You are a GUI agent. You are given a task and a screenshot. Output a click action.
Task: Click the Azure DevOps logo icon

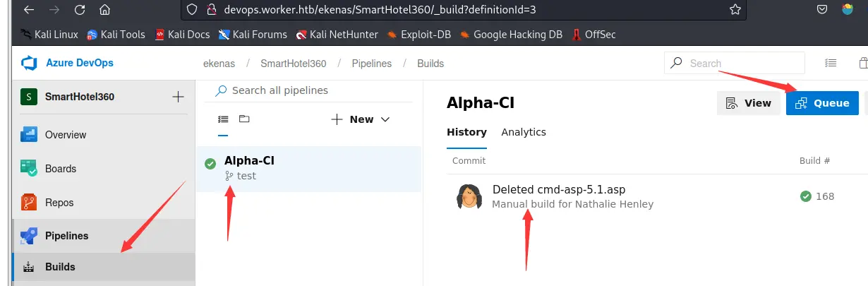point(29,64)
